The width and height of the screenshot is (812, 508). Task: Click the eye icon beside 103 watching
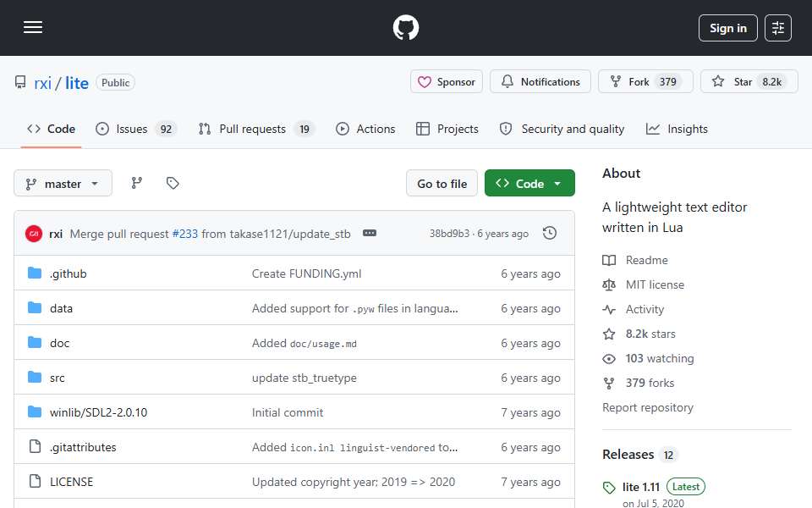coord(609,359)
